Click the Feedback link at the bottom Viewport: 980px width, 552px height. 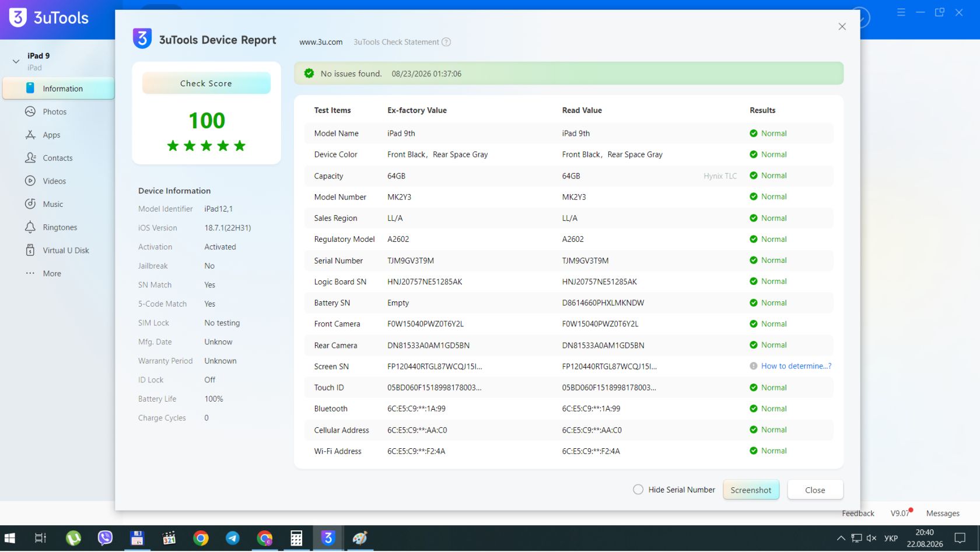(857, 514)
